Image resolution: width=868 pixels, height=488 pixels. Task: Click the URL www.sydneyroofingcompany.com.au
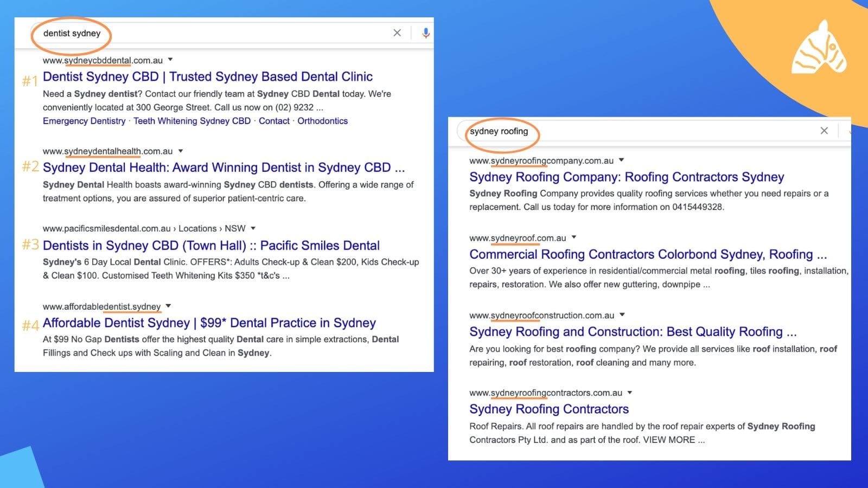(x=541, y=160)
